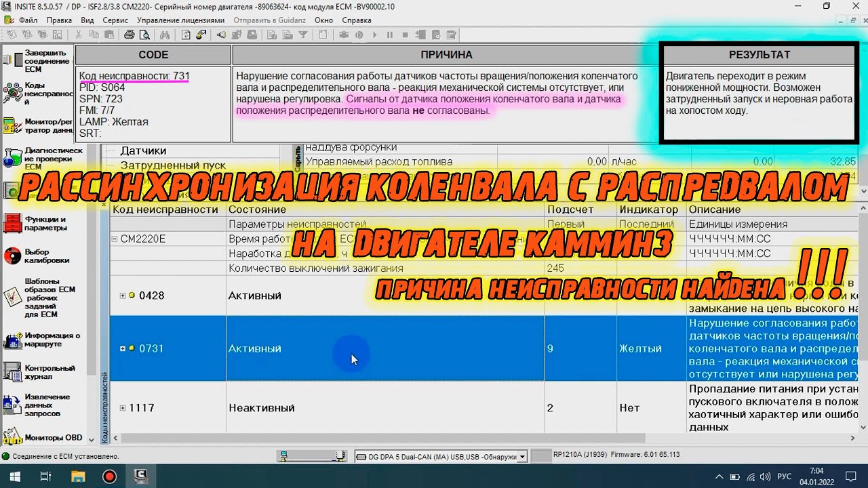Viewport: 868px width, 488px height.
Task: Click the РУС language indicator
Action: [x=784, y=476]
